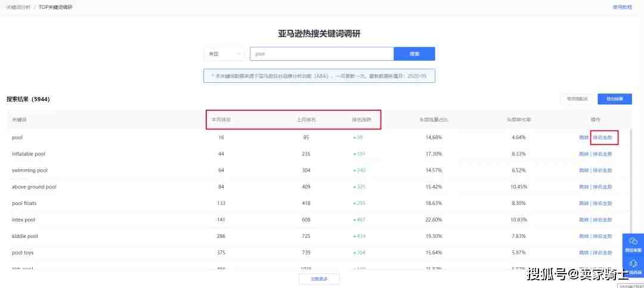Screen dimensions: 644x288
Task: Click the green rank change for intex pool
Action: tap(360, 220)
